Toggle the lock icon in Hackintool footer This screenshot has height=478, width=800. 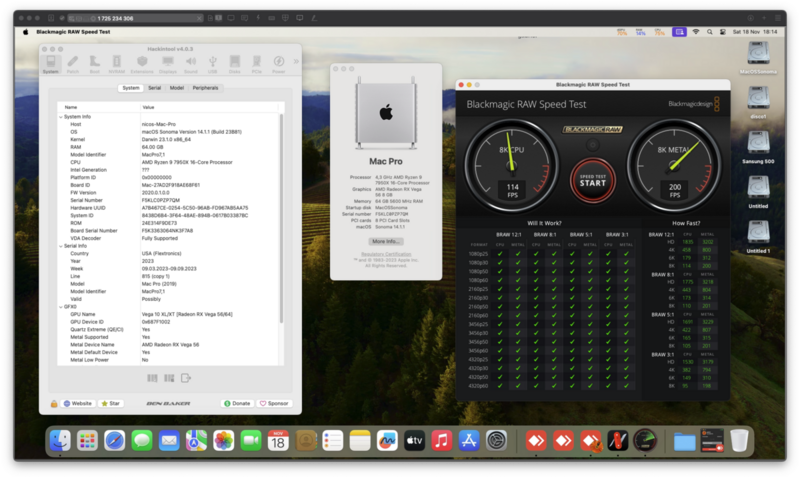tap(52, 403)
